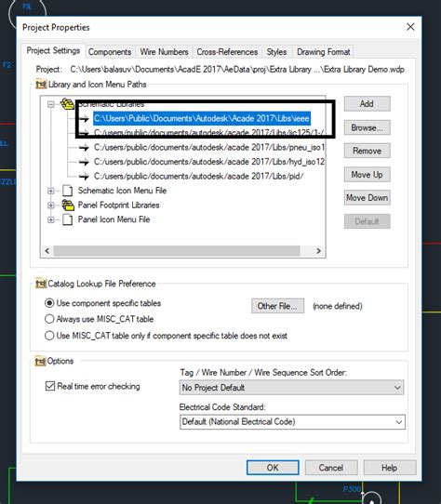Click the arrow icon beside the pneu_iso path

84,148
